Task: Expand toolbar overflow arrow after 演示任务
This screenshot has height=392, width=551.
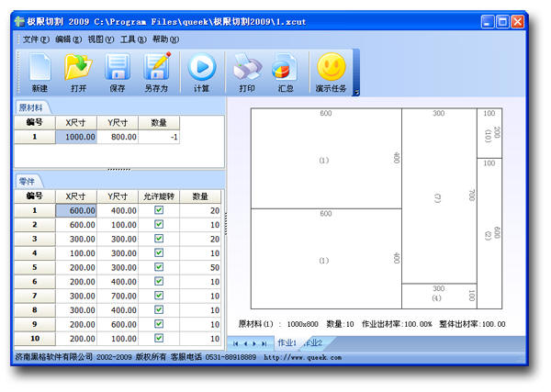Action: pyautogui.click(x=356, y=92)
